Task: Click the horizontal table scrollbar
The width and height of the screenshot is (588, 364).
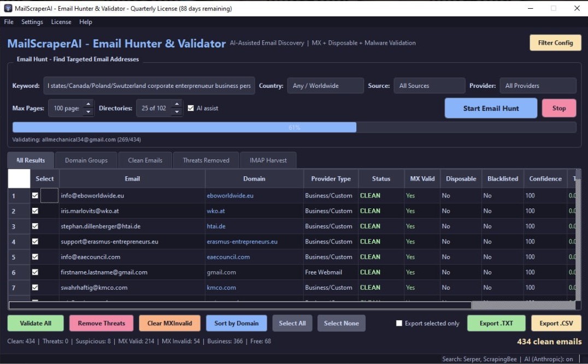Action: [x=239, y=305]
